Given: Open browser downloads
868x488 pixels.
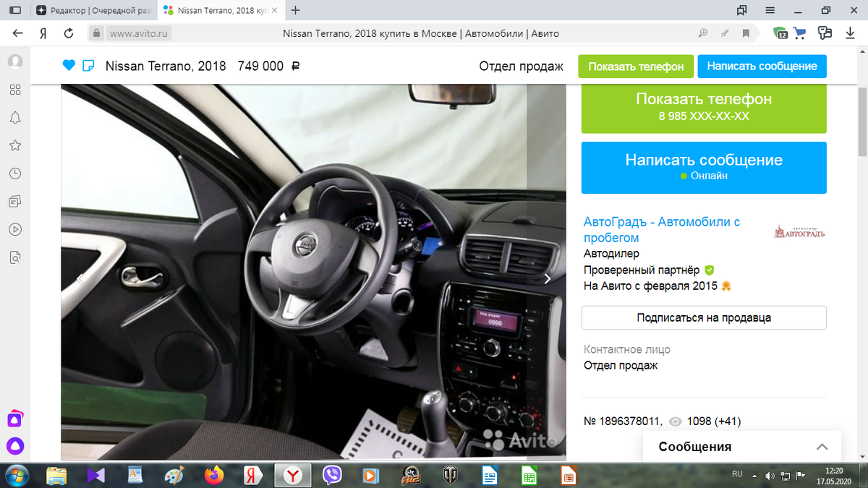Looking at the screenshot, I should (851, 33).
